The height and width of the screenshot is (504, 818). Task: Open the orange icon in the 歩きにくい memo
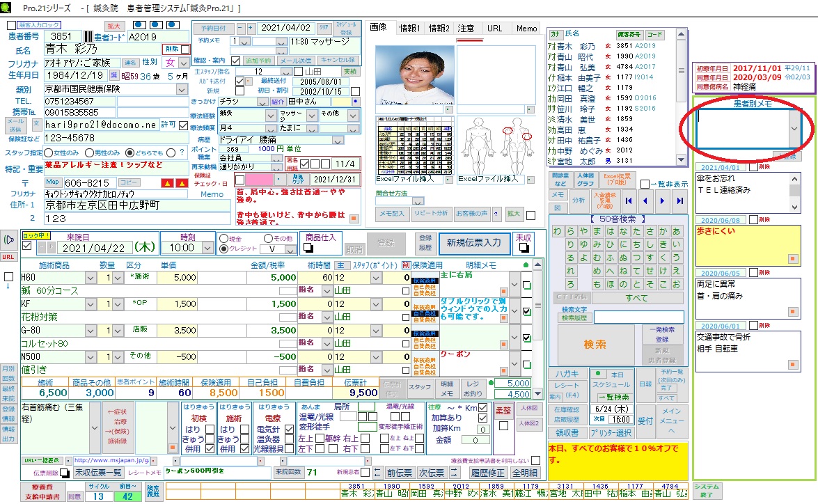(x=793, y=259)
